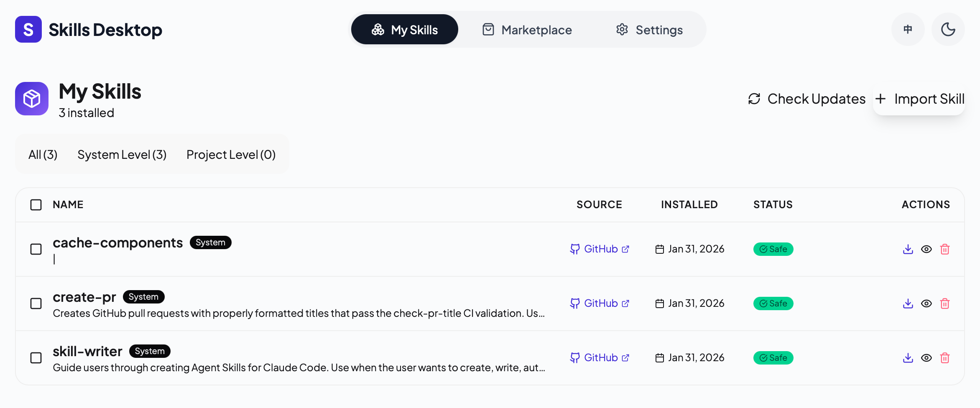Toggle dark mode with the moon icon
This screenshot has width=980, height=408.
click(948, 29)
